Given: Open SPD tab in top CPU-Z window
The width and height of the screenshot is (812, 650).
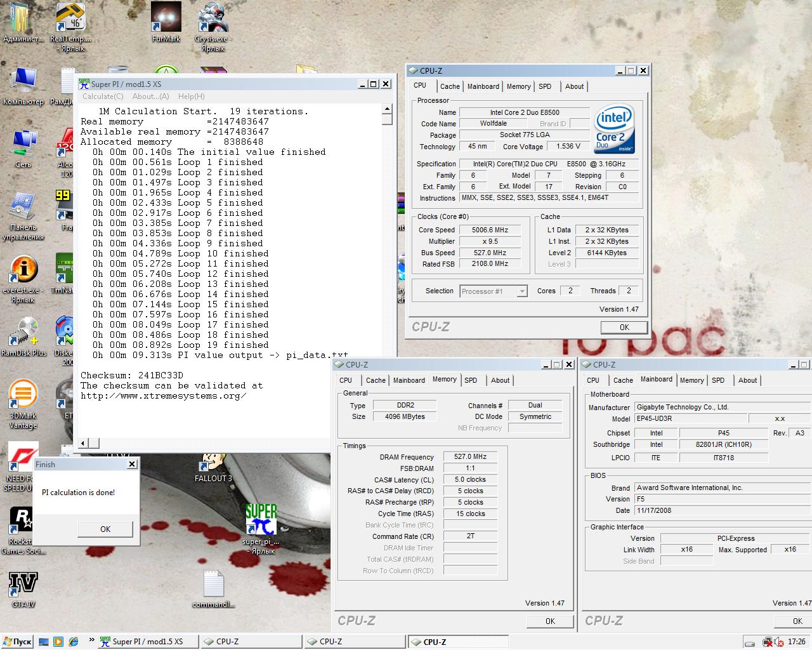Looking at the screenshot, I should coord(545,86).
